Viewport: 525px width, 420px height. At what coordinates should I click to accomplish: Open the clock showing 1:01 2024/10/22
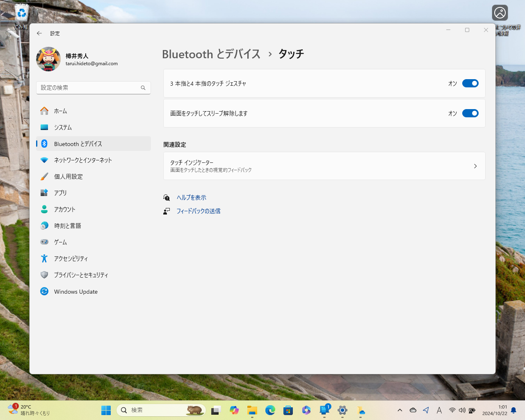point(495,410)
